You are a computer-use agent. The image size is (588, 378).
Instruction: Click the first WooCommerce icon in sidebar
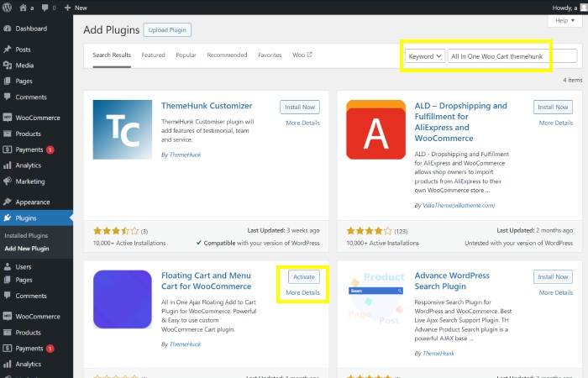[x=7, y=118]
